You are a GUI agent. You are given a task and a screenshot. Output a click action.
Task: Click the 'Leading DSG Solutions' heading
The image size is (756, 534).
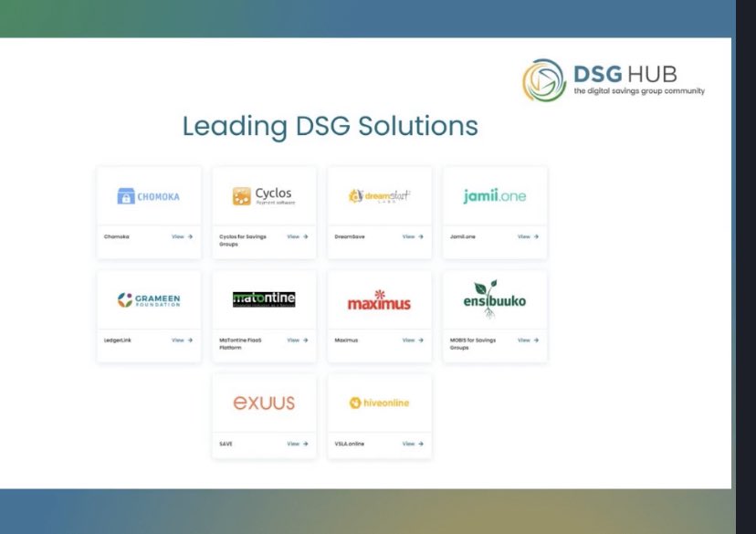tap(331, 126)
